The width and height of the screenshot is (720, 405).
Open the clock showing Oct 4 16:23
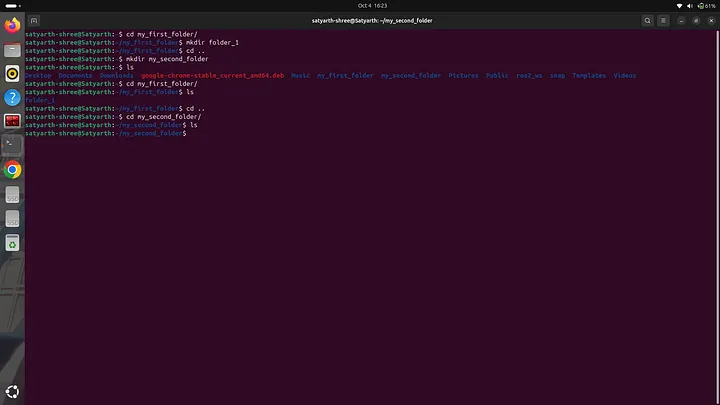(372, 6)
